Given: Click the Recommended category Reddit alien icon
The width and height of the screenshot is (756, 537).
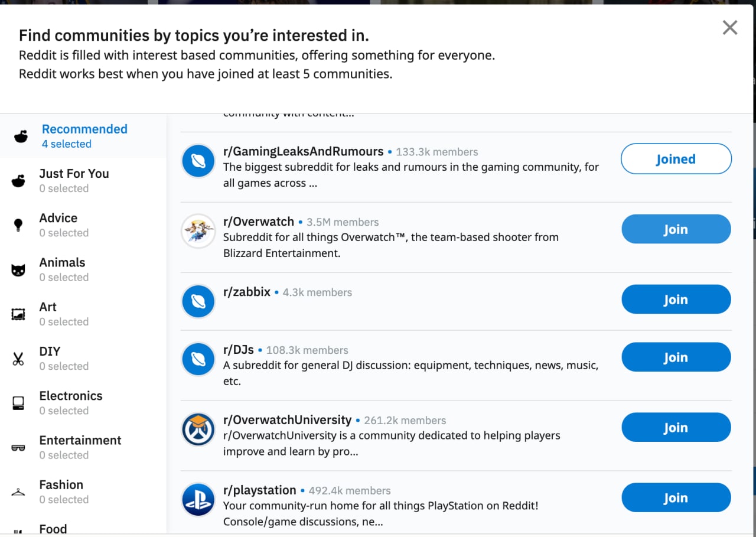Looking at the screenshot, I should point(21,136).
